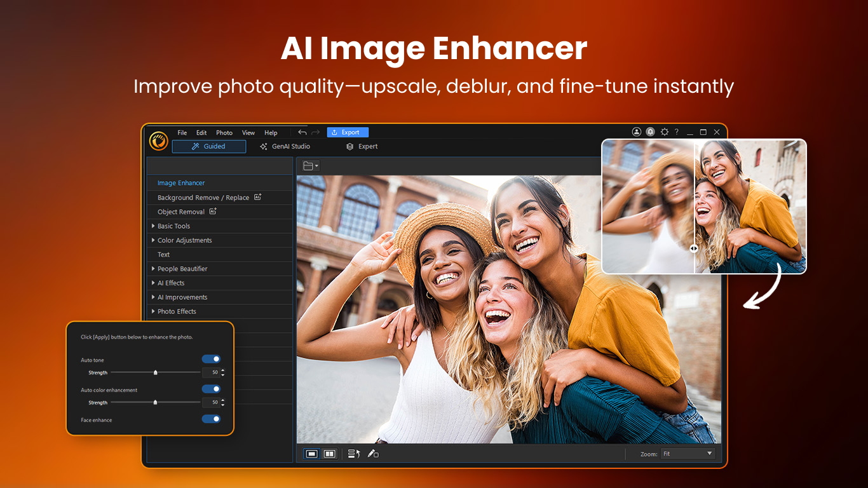Select Object Removal in the sidebar
Image resolution: width=868 pixels, height=488 pixels.
181,212
